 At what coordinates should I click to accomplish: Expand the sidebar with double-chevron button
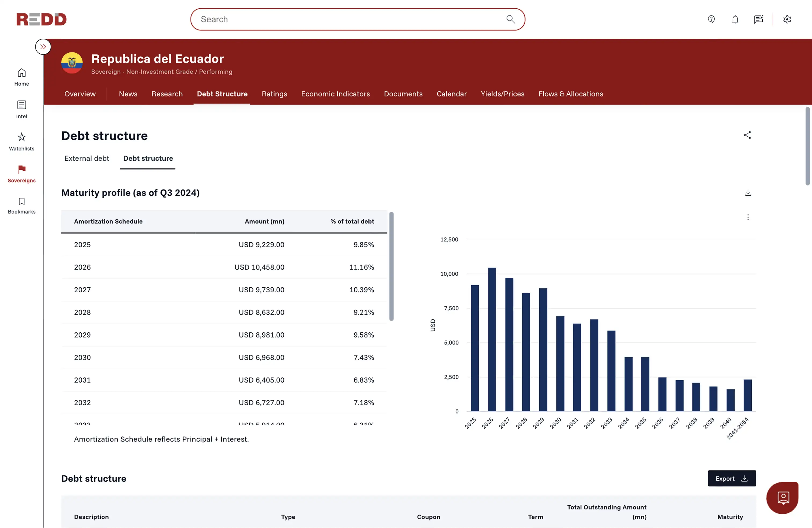[43, 47]
